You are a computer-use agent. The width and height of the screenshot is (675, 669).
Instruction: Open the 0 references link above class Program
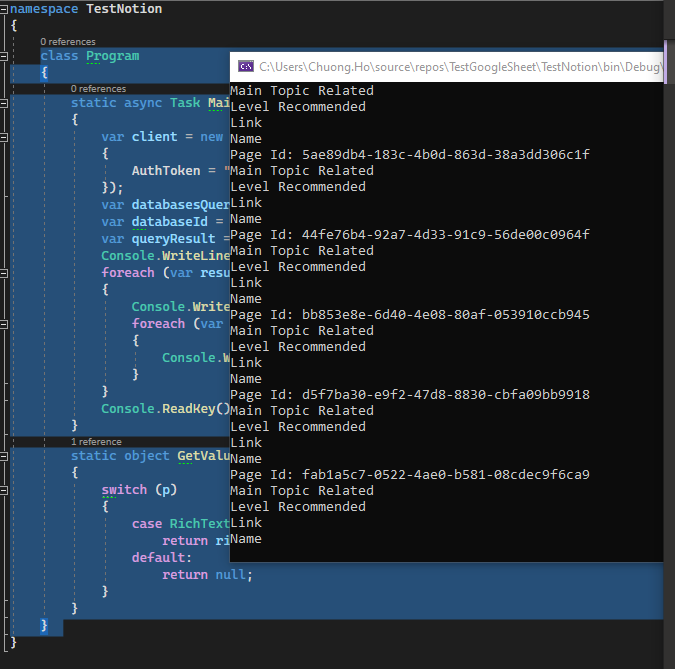[x=68, y=42]
